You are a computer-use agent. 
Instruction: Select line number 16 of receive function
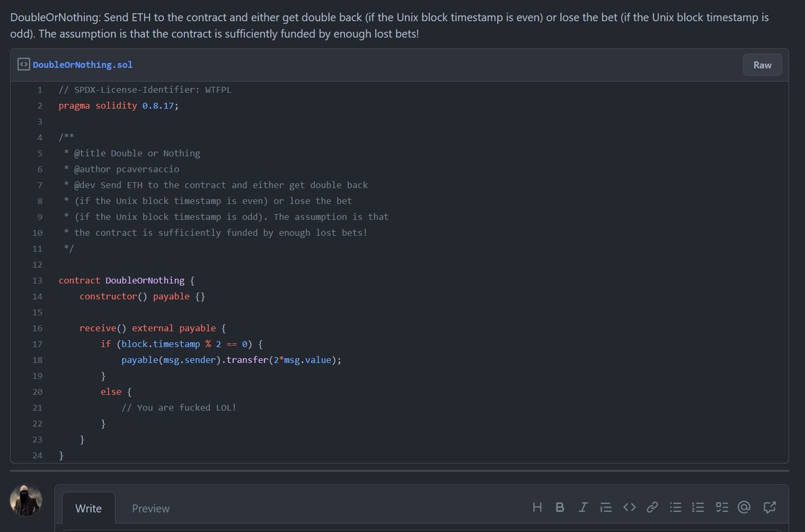(x=38, y=328)
